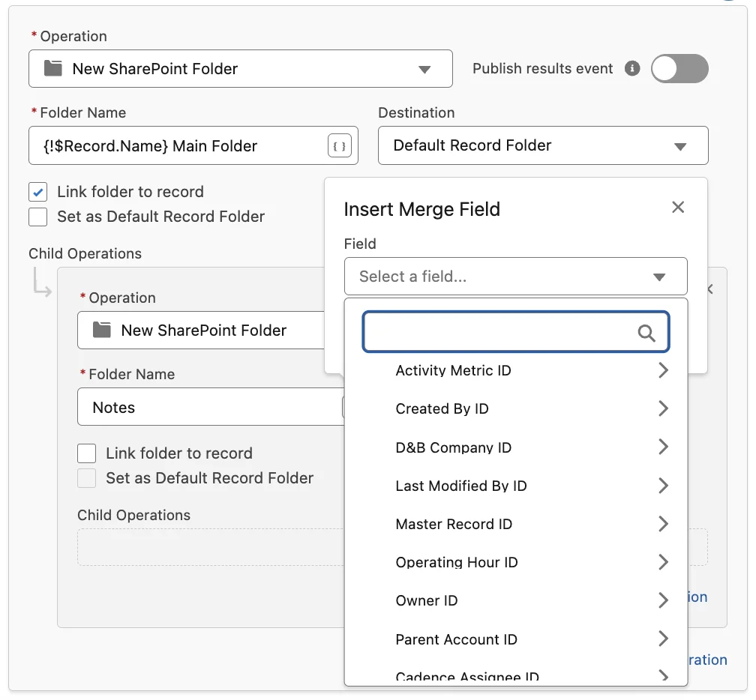756x700 pixels.
Task: Expand the Parent Account ID chevron
Action: (663, 639)
